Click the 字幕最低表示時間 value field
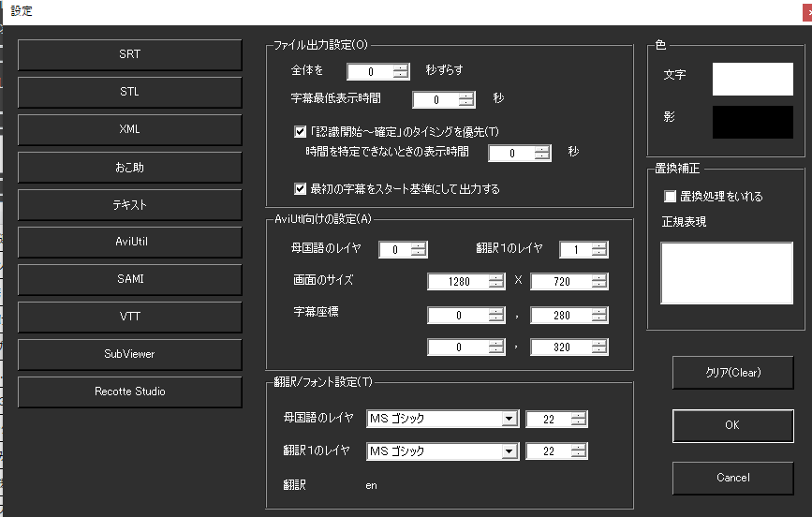The image size is (812, 517). tap(436, 99)
